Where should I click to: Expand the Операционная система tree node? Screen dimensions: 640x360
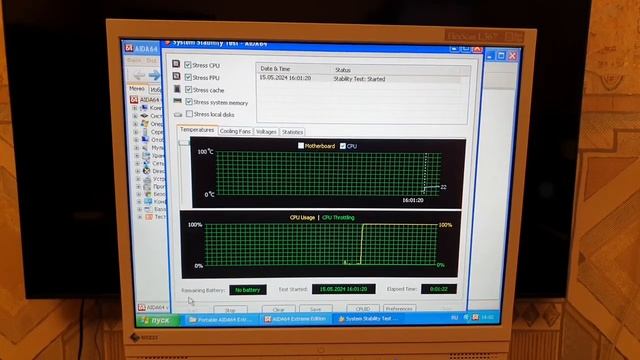coord(136,124)
